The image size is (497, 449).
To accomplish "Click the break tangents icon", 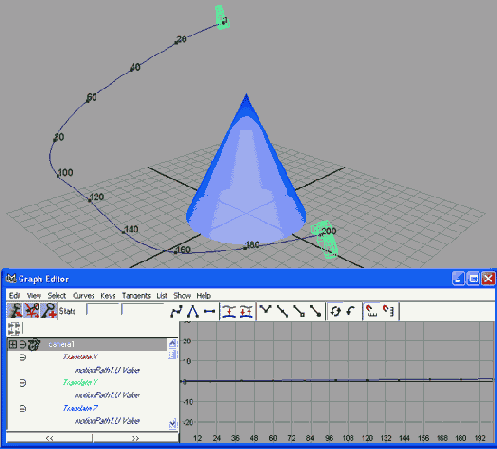I will 266,311.
